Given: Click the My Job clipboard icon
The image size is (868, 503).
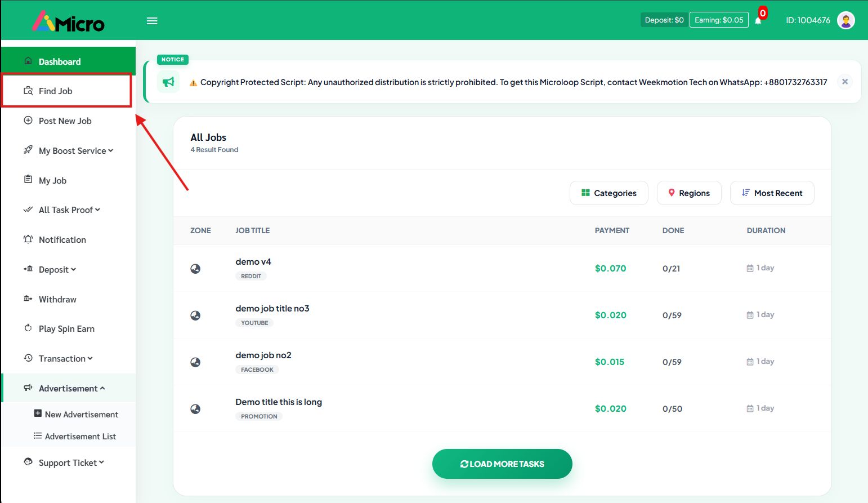Looking at the screenshot, I should click(28, 180).
